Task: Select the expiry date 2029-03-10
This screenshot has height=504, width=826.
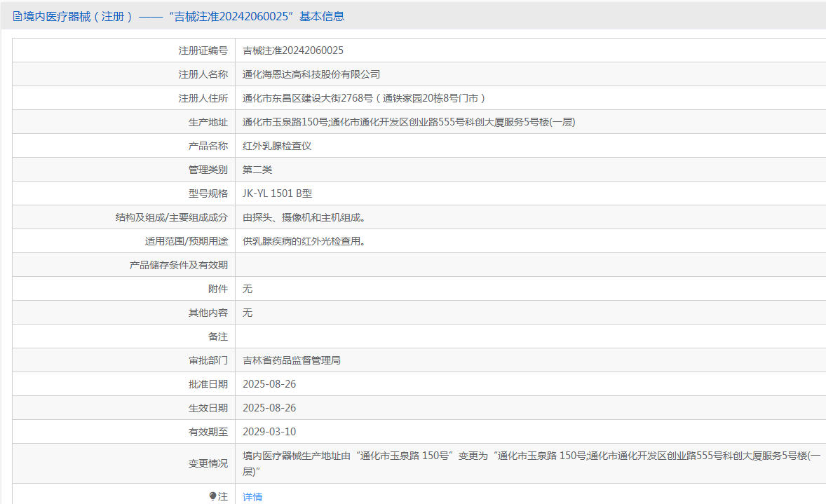Action: point(269,432)
